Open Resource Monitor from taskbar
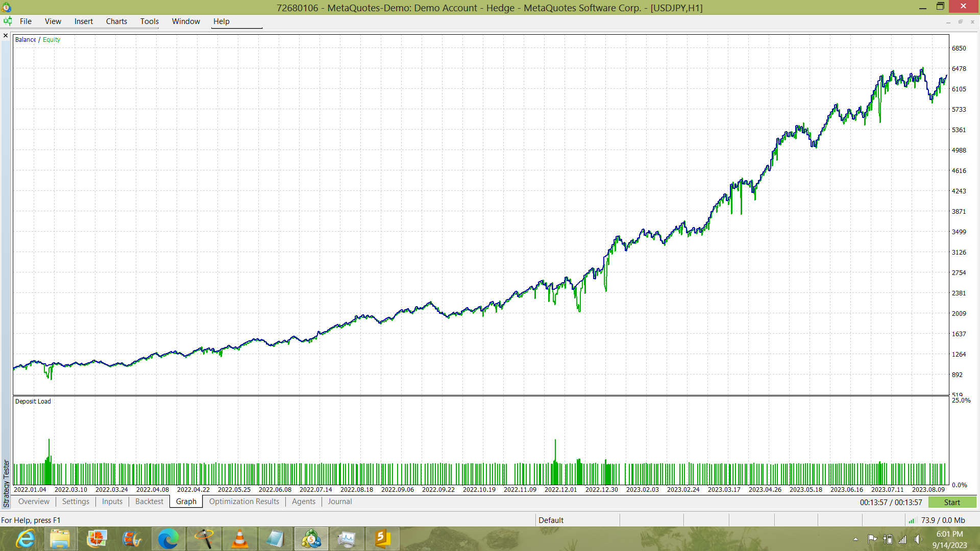The width and height of the screenshot is (980, 551). pos(347,539)
